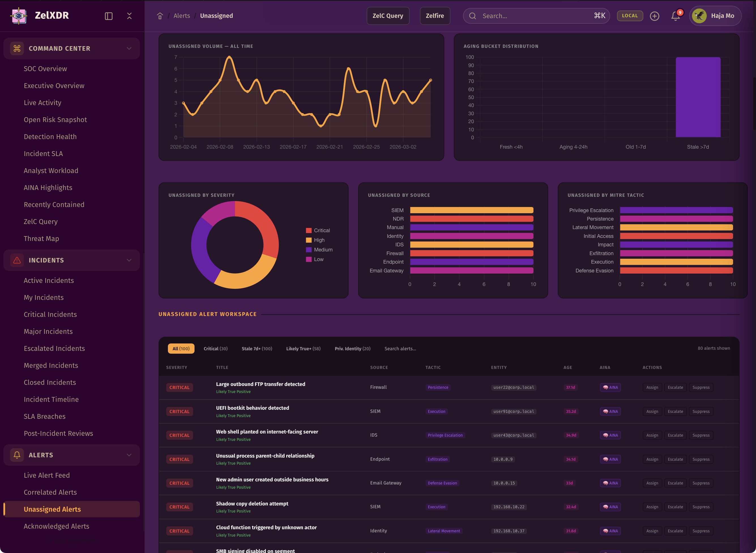This screenshot has width=756, height=553.
Task: Click the sidebar collapse X icon
Action: click(x=129, y=16)
